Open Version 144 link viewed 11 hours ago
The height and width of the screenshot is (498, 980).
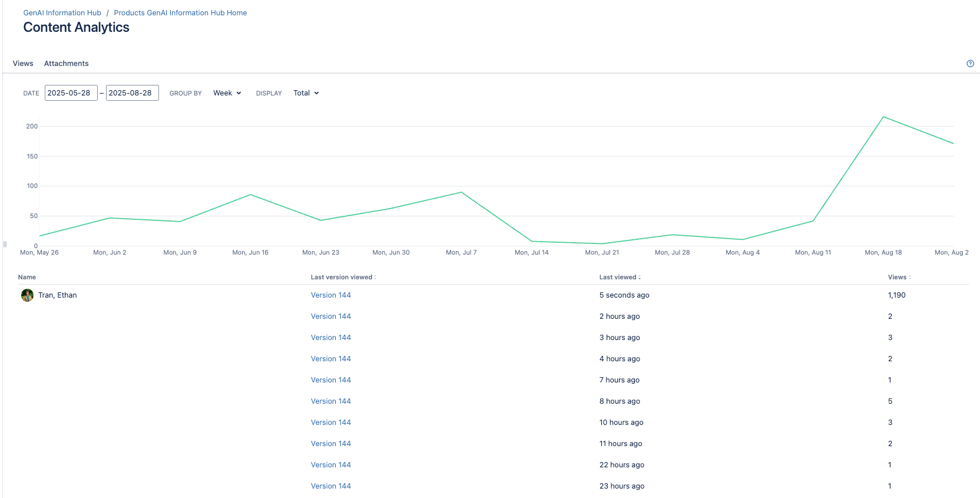click(331, 444)
